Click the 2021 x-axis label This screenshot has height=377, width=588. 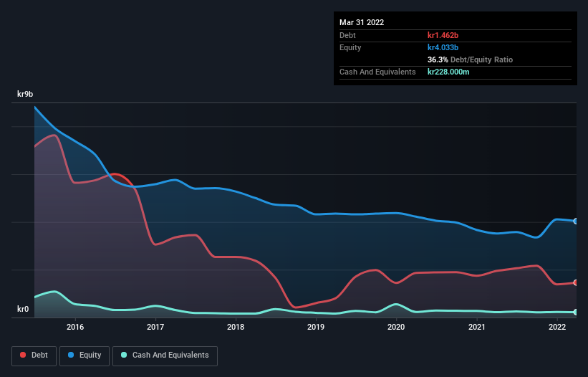click(476, 327)
